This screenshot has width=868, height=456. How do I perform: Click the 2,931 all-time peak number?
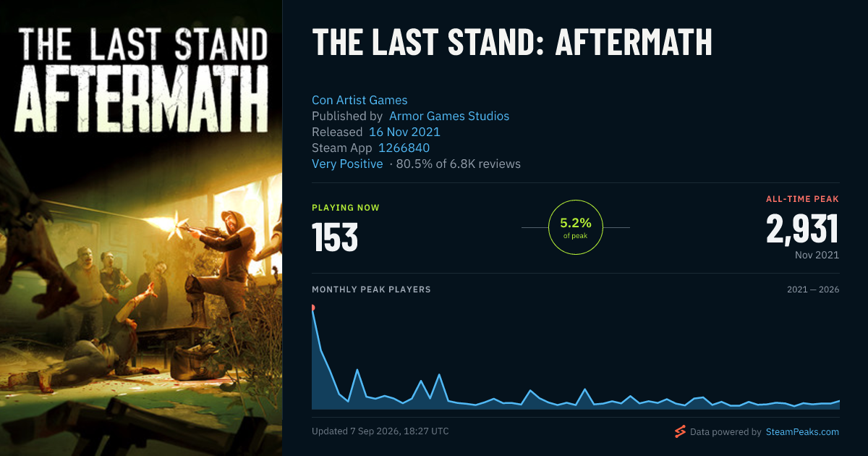pyautogui.click(x=802, y=229)
